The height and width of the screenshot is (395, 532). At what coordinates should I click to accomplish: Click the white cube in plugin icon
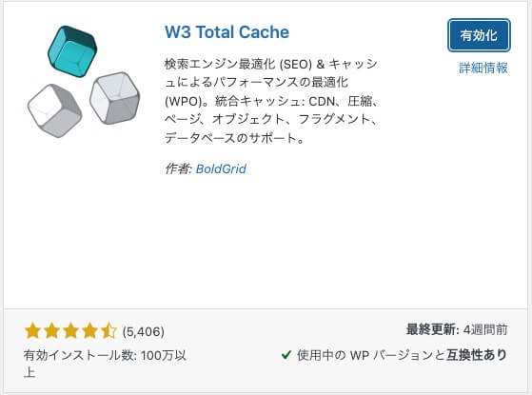[54, 110]
